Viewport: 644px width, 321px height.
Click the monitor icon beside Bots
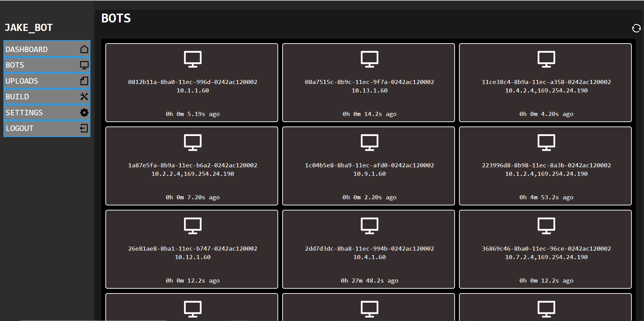(84, 65)
